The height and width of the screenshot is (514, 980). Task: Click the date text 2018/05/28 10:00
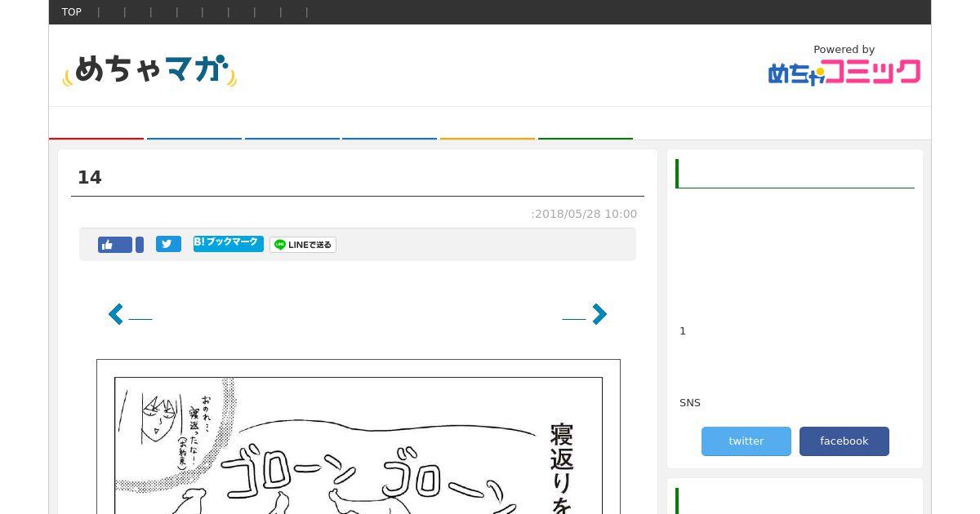coord(586,214)
